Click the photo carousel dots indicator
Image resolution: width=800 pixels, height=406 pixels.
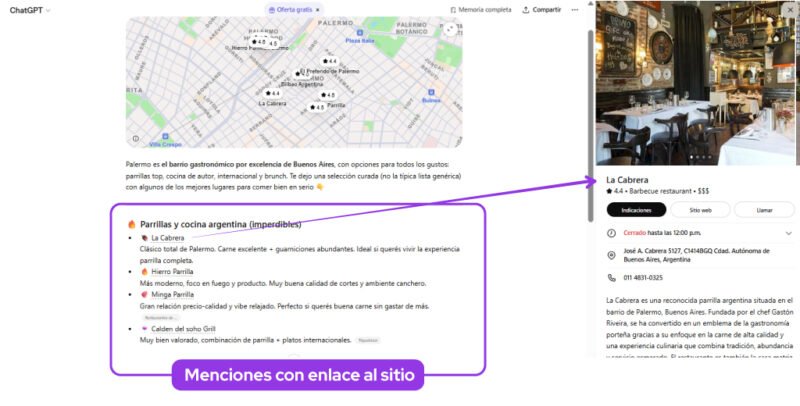click(x=700, y=157)
